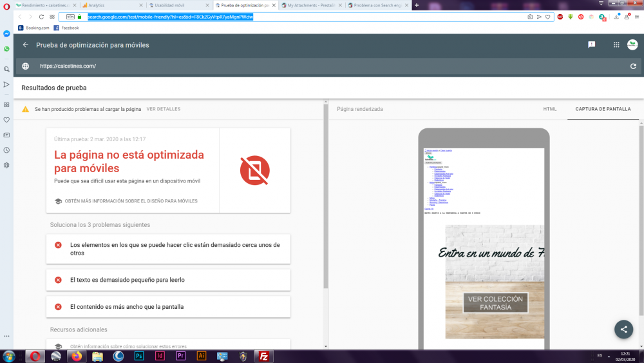
Task: Close the Prueba de optimización tab
Action: (274, 5)
